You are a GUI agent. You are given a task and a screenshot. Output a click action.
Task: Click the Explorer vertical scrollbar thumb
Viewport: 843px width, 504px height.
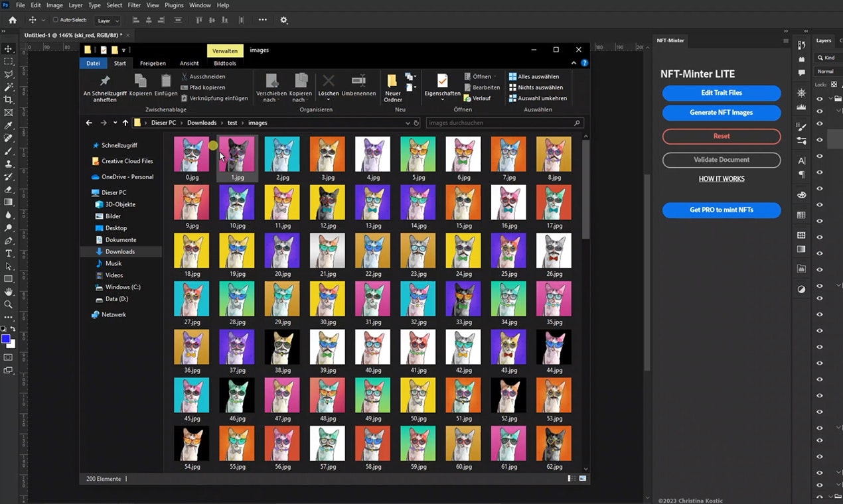tap(585, 189)
